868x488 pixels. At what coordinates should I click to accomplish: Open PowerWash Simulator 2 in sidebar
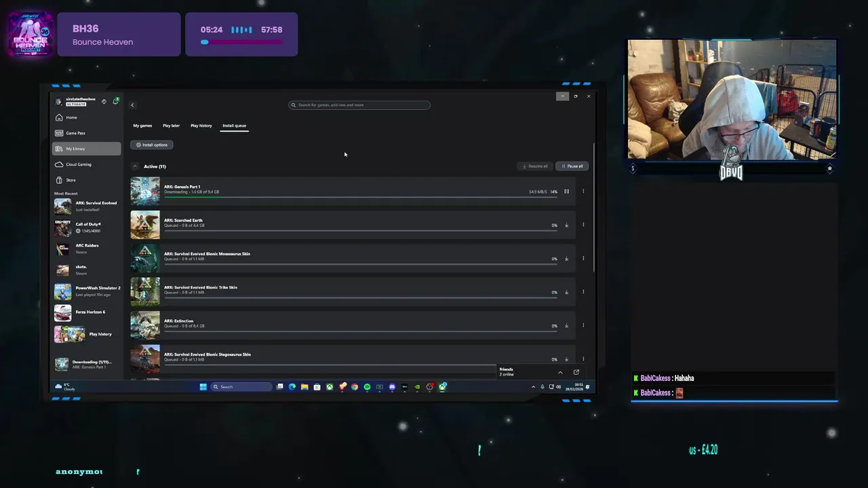pyautogui.click(x=87, y=291)
